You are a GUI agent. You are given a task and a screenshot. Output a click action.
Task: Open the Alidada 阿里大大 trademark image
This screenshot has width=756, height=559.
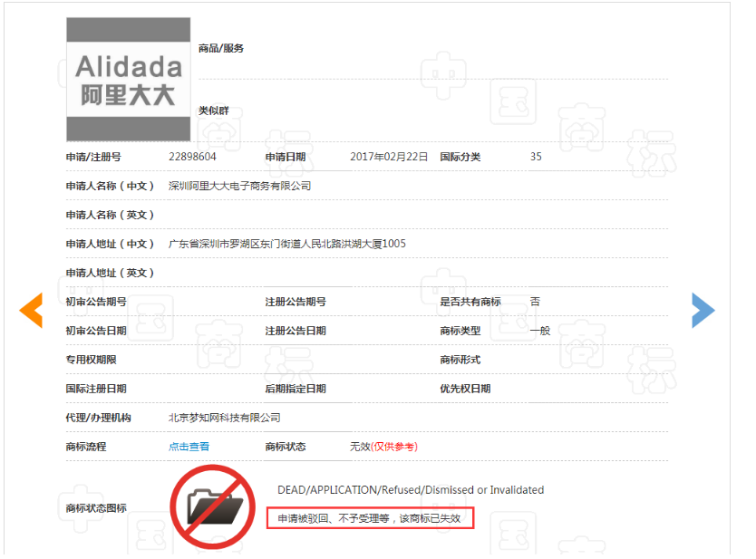click(128, 80)
